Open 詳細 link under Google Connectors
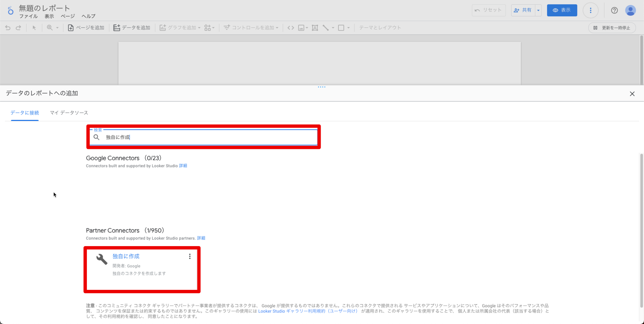644x324 pixels. pos(183,166)
